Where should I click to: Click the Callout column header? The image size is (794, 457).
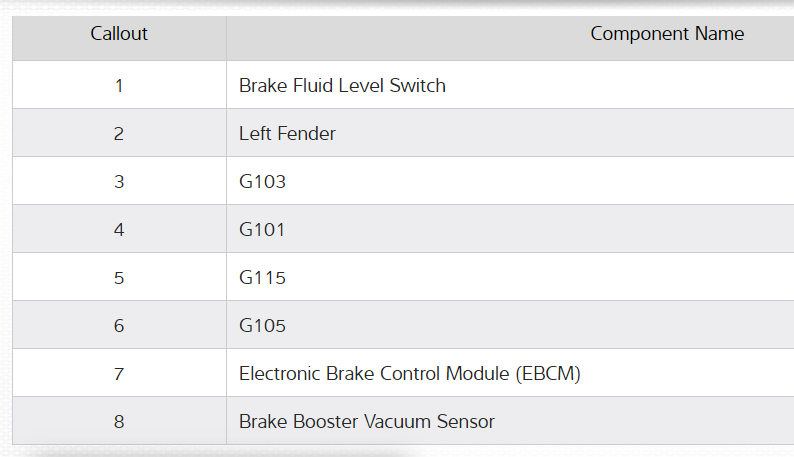point(119,34)
